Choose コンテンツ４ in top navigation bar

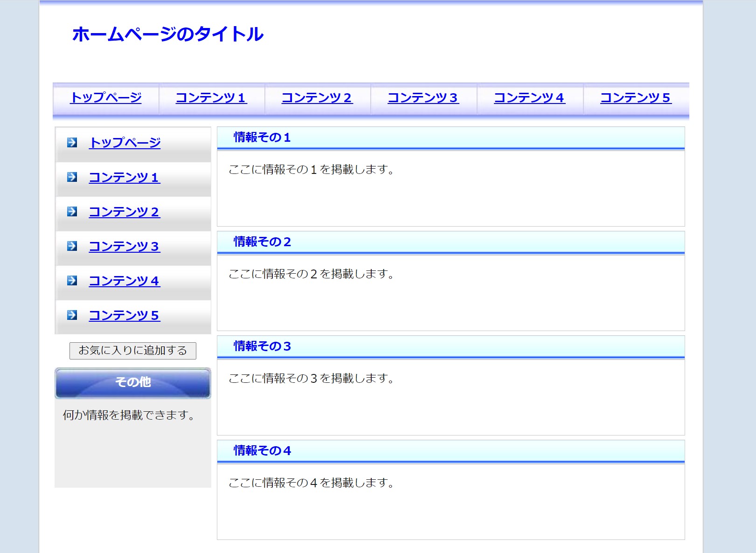pos(530,98)
